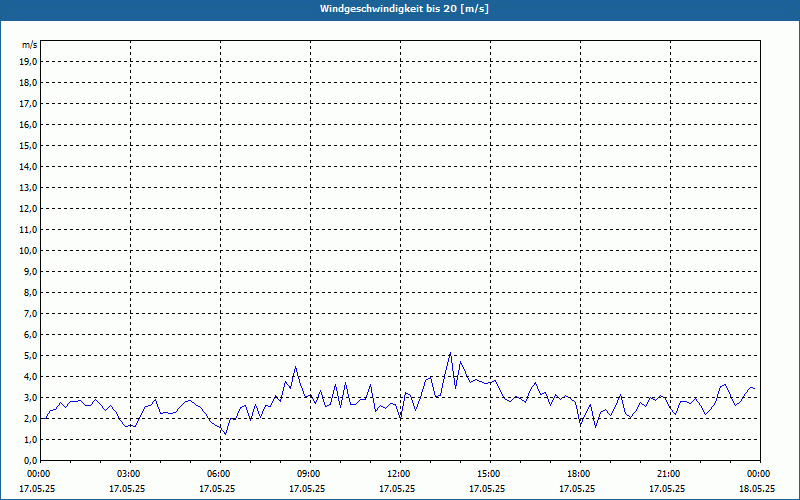The height and width of the screenshot is (500, 800).
Task: Click the 19,0 y-axis label
Action: (x=28, y=62)
